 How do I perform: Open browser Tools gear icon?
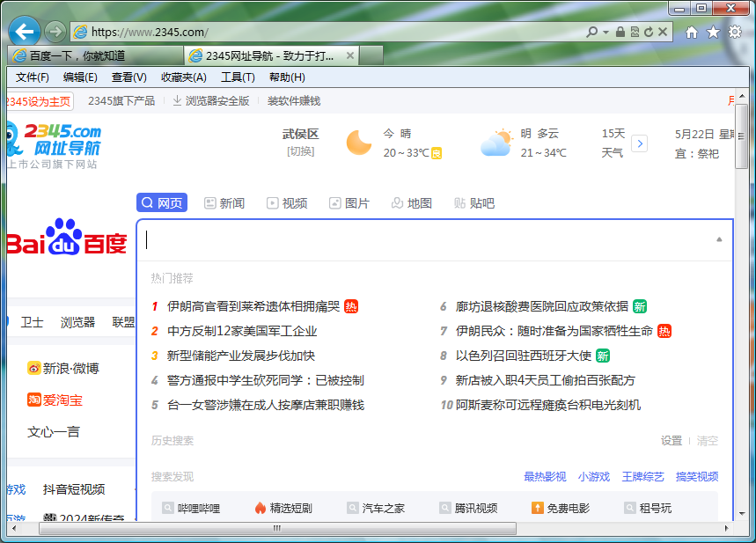click(735, 33)
